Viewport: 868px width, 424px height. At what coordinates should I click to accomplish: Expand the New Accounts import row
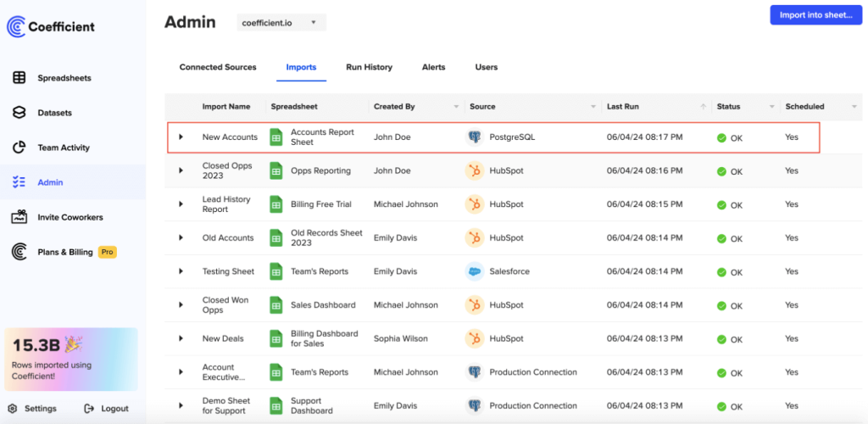pos(181,137)
